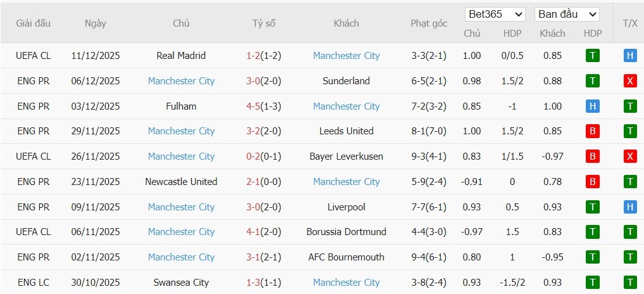The height and width of the screenshot is (294, 644).
Task: Click the T/X column header
Action: [x=630, y=23]
